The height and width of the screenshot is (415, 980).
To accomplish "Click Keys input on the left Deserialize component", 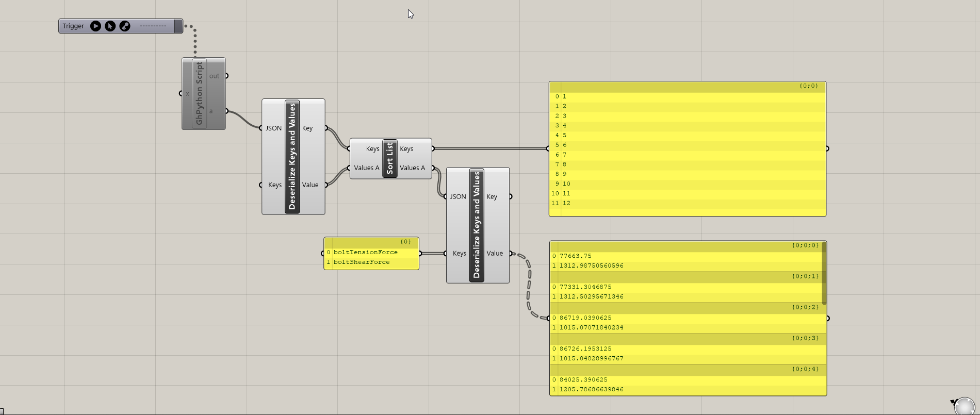I will [x=275, y=185].
